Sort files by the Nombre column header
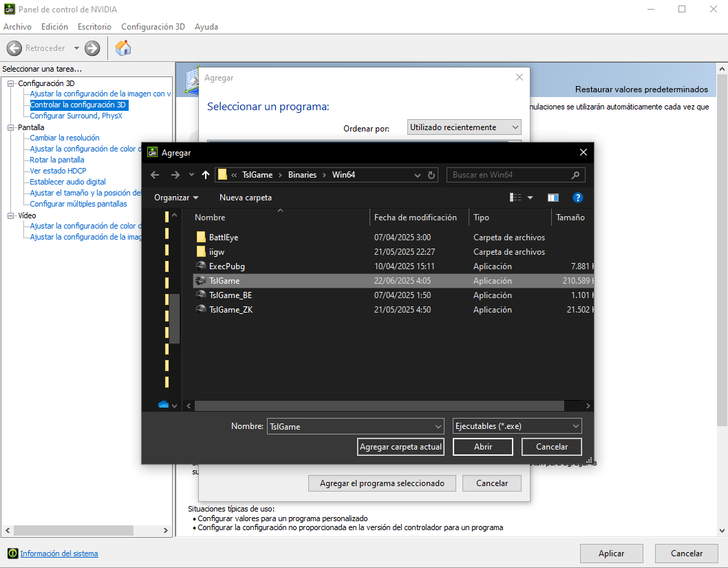 tap(281, 218)
